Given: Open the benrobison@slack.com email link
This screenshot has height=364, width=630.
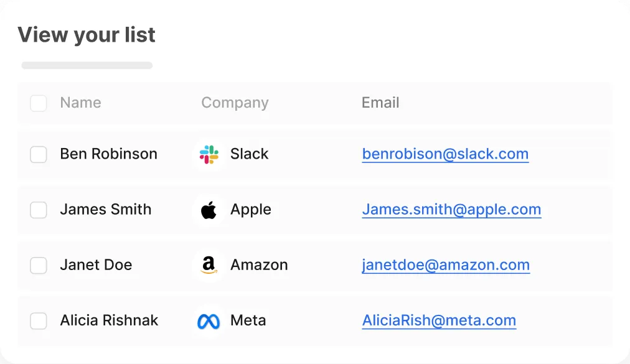Looking at the screenshot, I should tap(445, 154).
